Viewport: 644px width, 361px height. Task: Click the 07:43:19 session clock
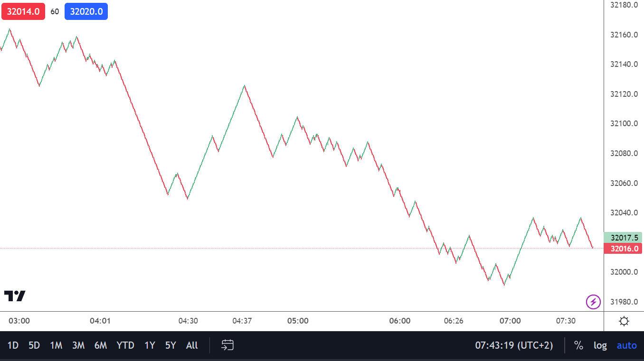514,345
